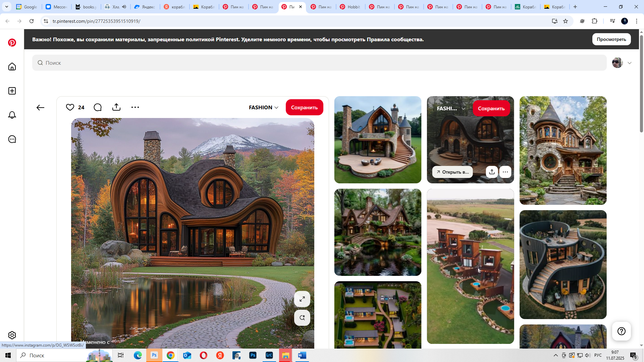
Task: Open messages chat bubble icon
Action: [12, 139]
